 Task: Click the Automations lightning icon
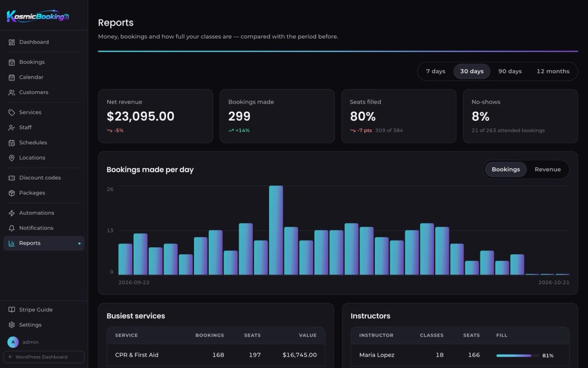pos(12,213)
